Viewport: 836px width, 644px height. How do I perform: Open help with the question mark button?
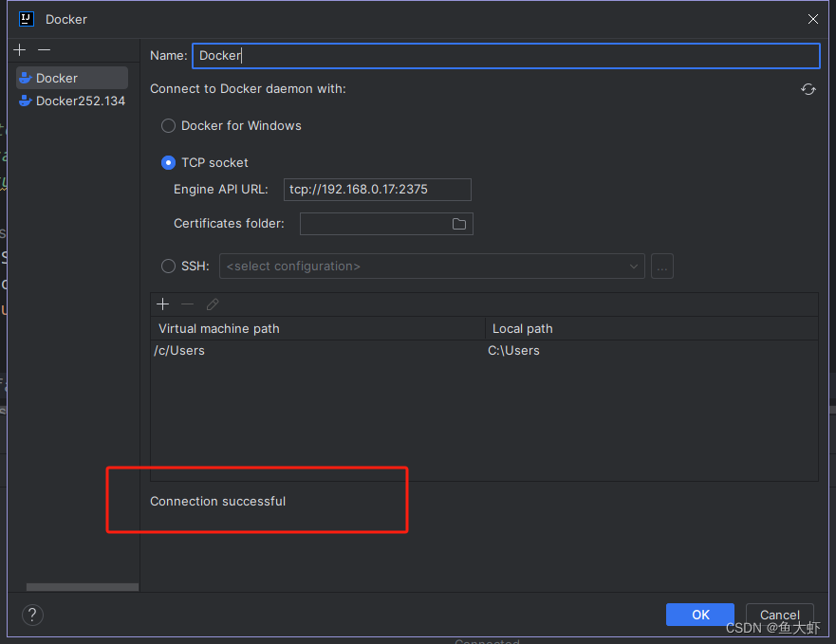pyautogui.click(x=32, y=615)
